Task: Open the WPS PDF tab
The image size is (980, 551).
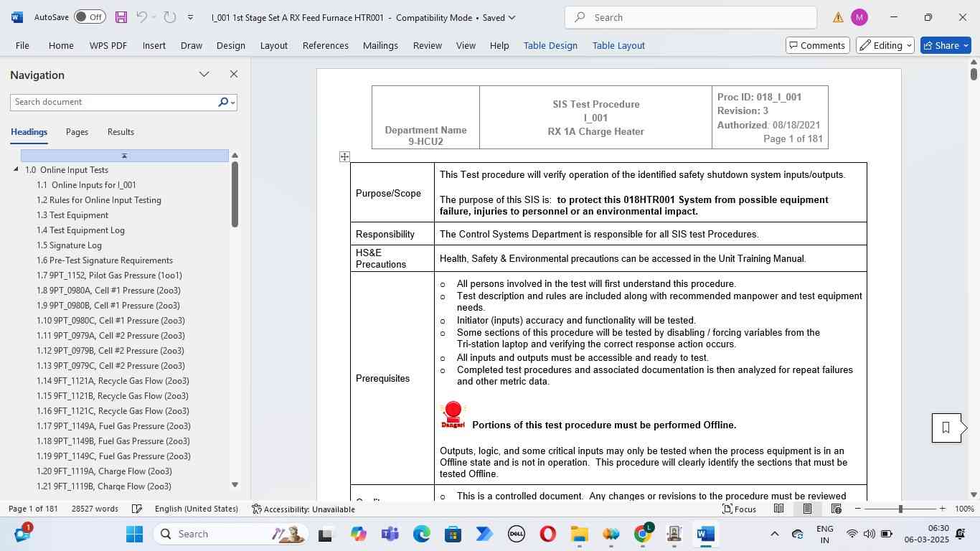Action: [108, 45]
